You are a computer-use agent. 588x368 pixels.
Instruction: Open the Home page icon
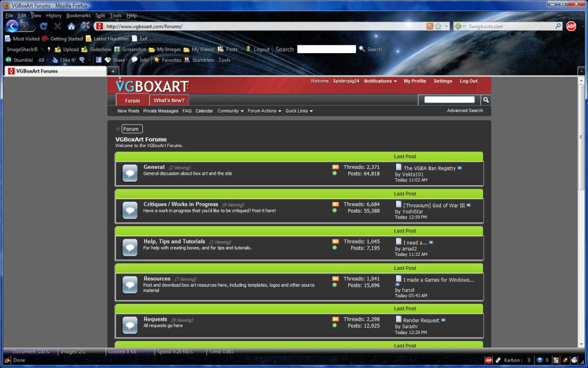tap(71, 26)
